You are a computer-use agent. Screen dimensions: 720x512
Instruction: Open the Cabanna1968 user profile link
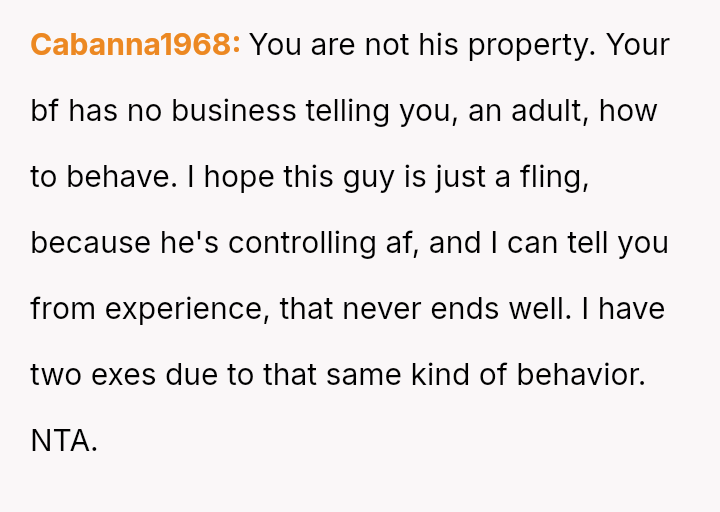click(x=135, y=46)
